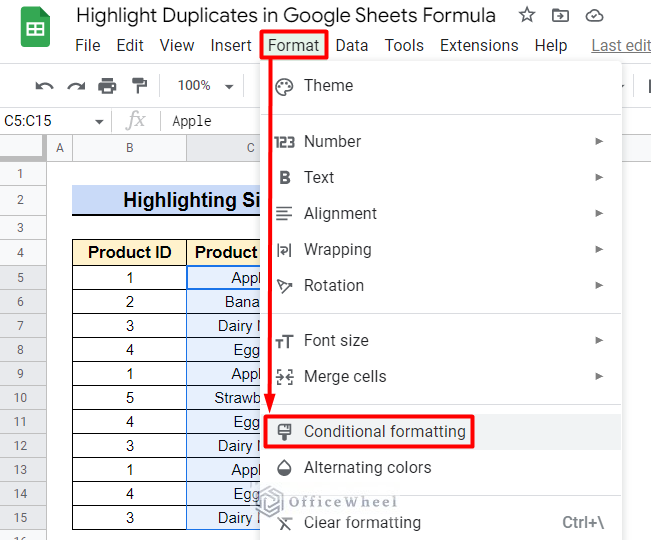Click the formula bar showing Apple

tap(210, 121)
